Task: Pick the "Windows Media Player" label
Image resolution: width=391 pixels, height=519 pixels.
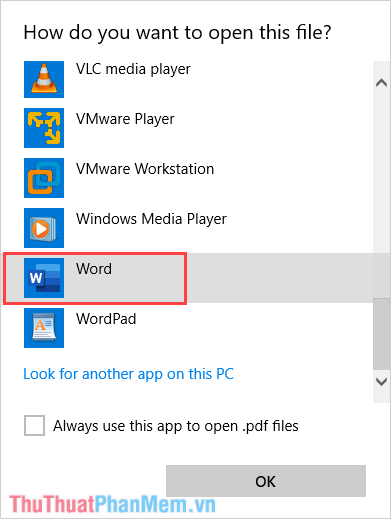Action: pos(151,219)
